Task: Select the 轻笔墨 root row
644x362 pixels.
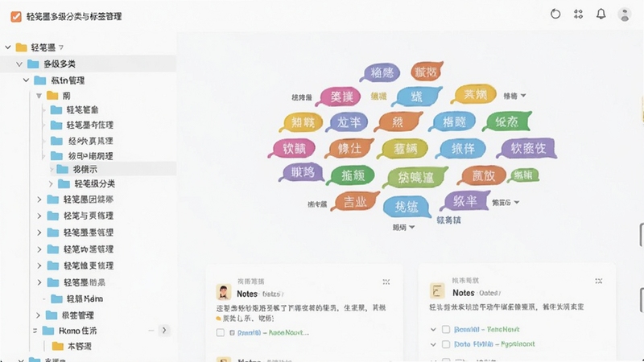Action: click(89, 47)
